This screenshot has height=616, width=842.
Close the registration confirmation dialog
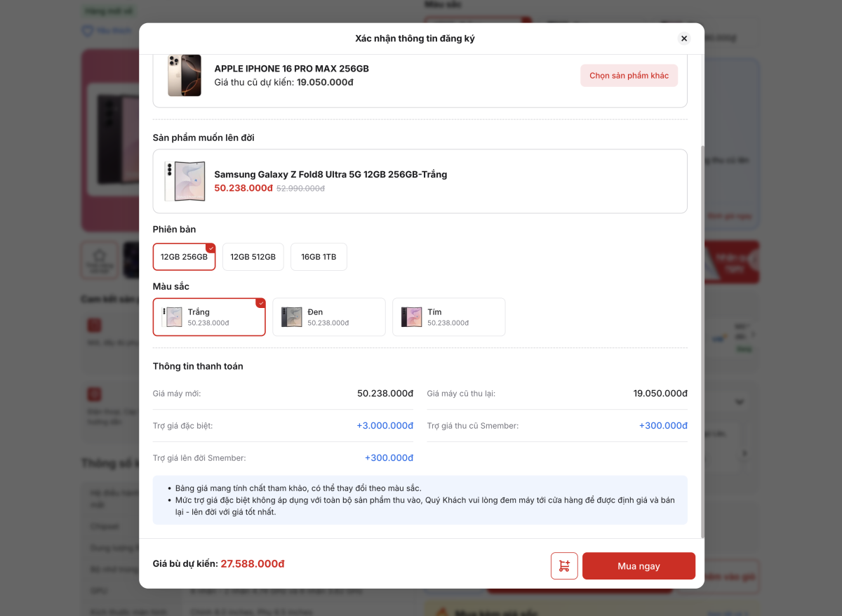(x=684, y=39)
